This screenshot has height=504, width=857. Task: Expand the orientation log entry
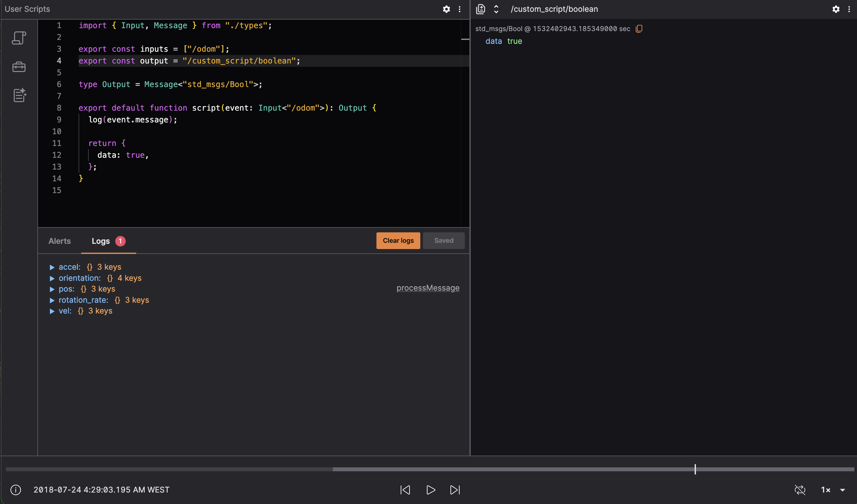coord(52,279)
